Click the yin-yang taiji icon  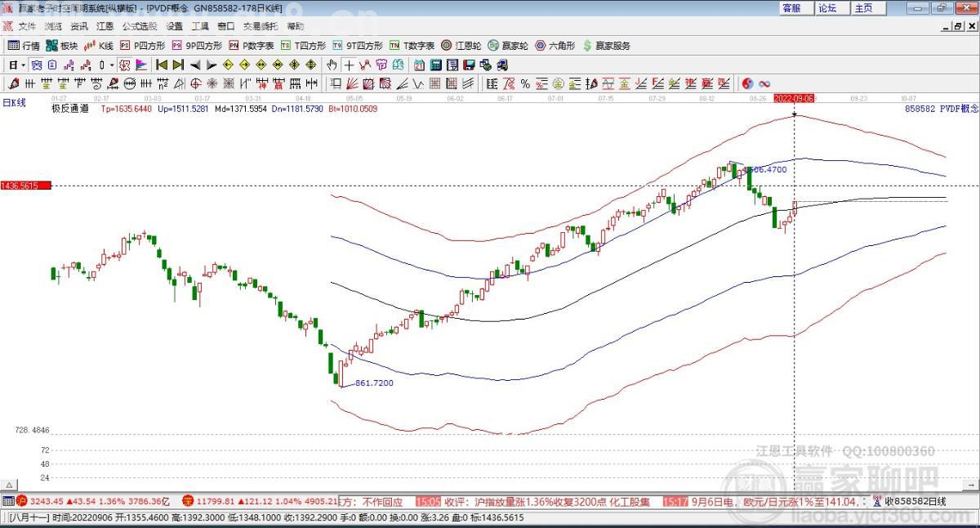747,83
